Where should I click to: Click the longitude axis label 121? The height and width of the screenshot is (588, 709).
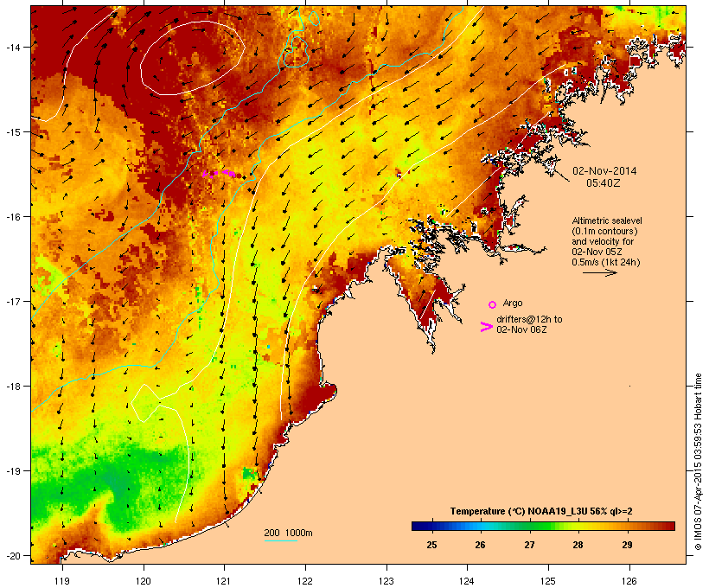pos(224,581)
